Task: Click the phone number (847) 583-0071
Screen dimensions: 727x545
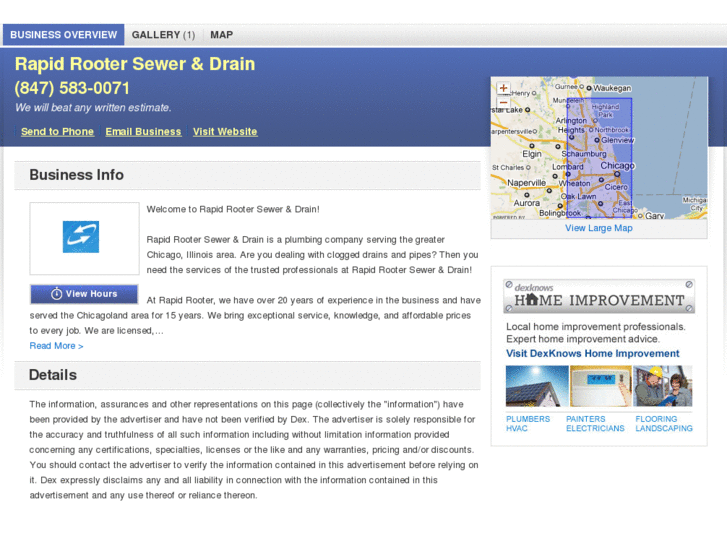Action: tap(72, 88)
